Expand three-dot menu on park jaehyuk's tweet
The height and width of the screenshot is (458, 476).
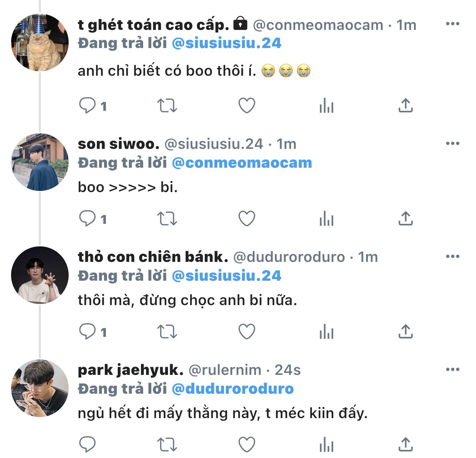coord(452,369)
